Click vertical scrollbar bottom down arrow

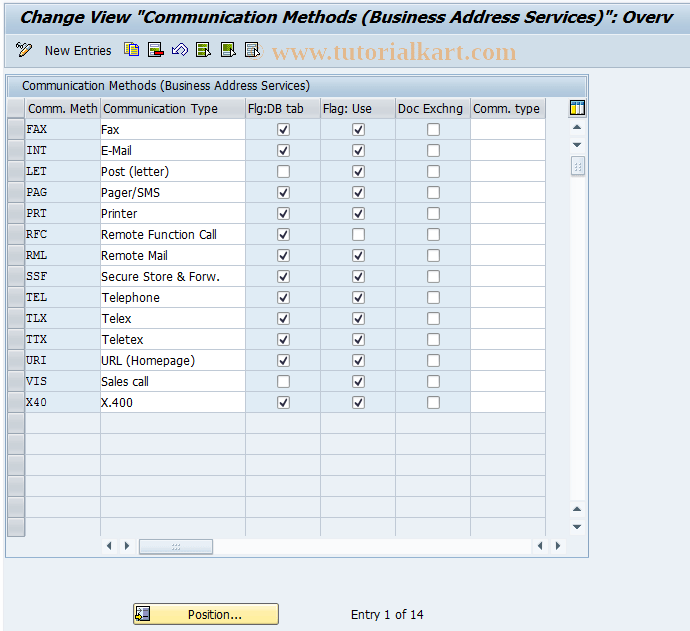(577, 526)
